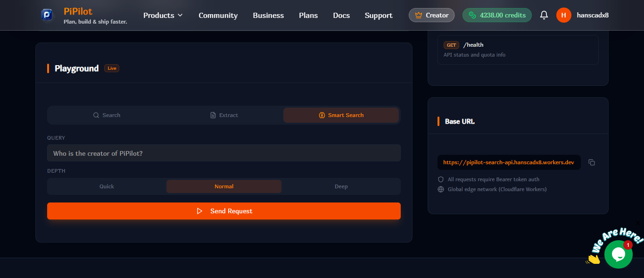Click the credits coin icon
The width and height of the screenshot is (644, 278).
tap(471, 15)
